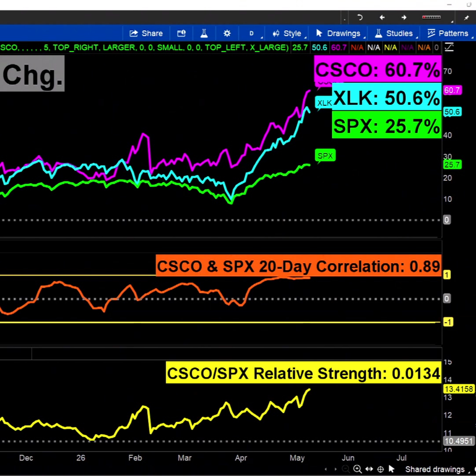
Task: Open the Patterns menu
Action: tap(448, 33)
